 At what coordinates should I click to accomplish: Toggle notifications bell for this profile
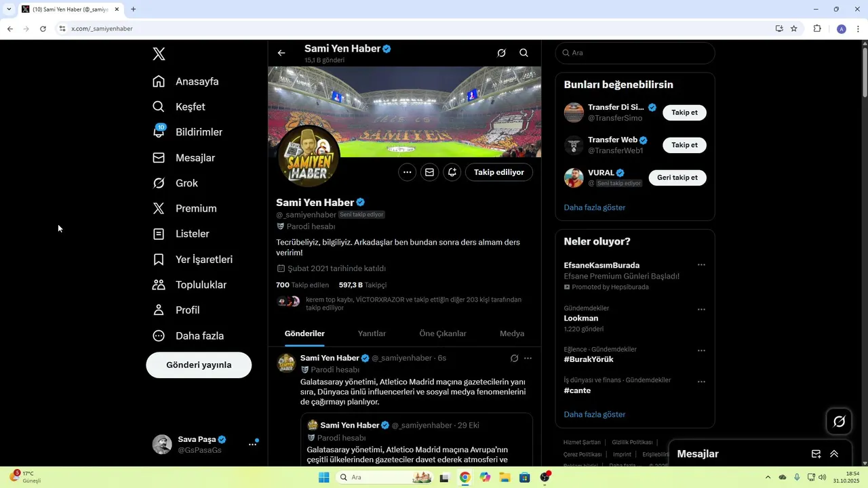(452, 172)
